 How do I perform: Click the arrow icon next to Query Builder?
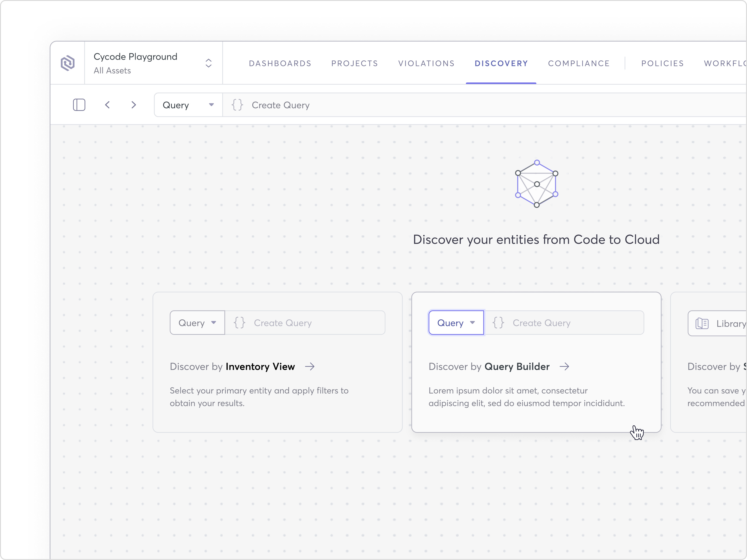coord(565,367)
